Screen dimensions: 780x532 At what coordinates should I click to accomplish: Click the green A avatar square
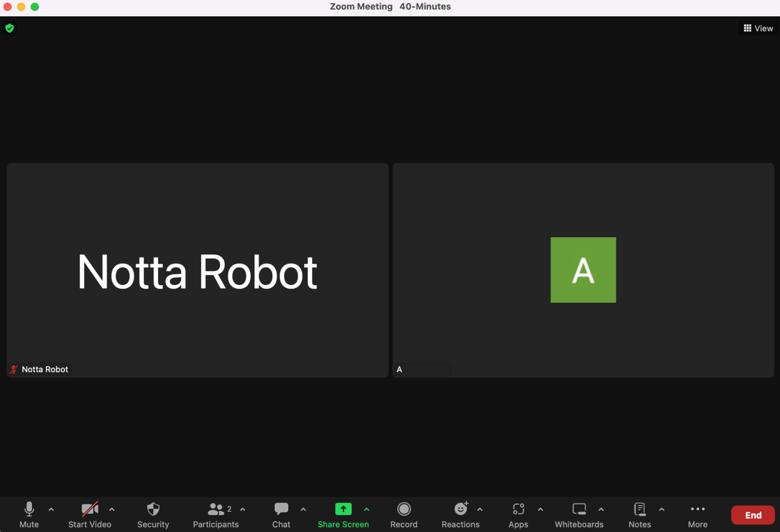(x=583, y=270)
